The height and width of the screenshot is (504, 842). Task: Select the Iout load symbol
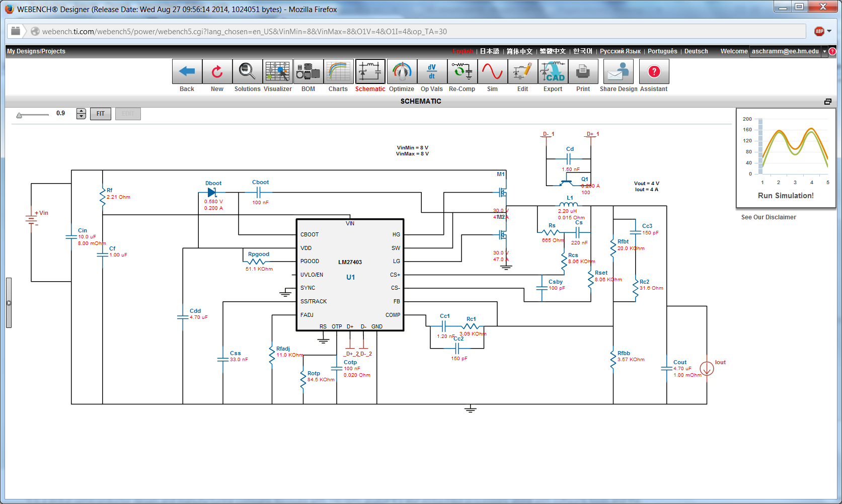tap(707, 369)
